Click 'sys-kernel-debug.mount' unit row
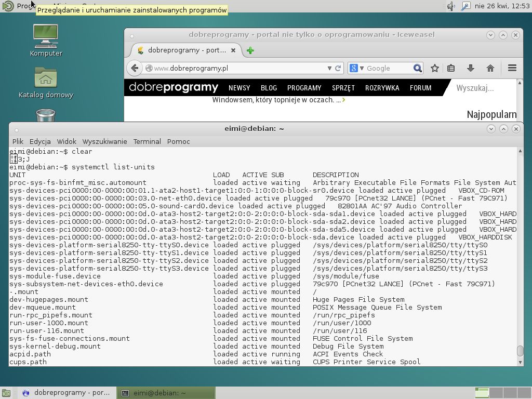 tap(196, 347)
